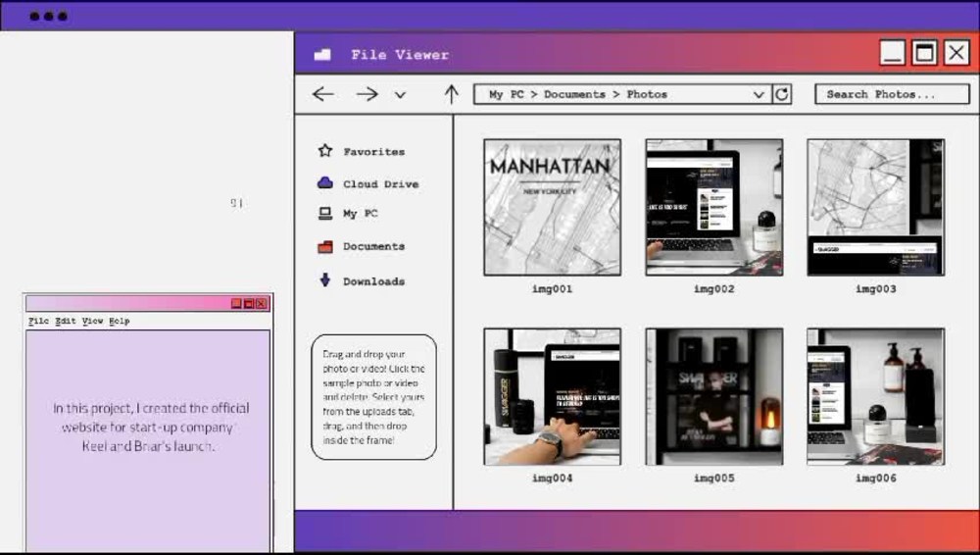Viewport: 980px width, 555px height.
Task: Click the red Documents folder icon
Action: point(325,246)
